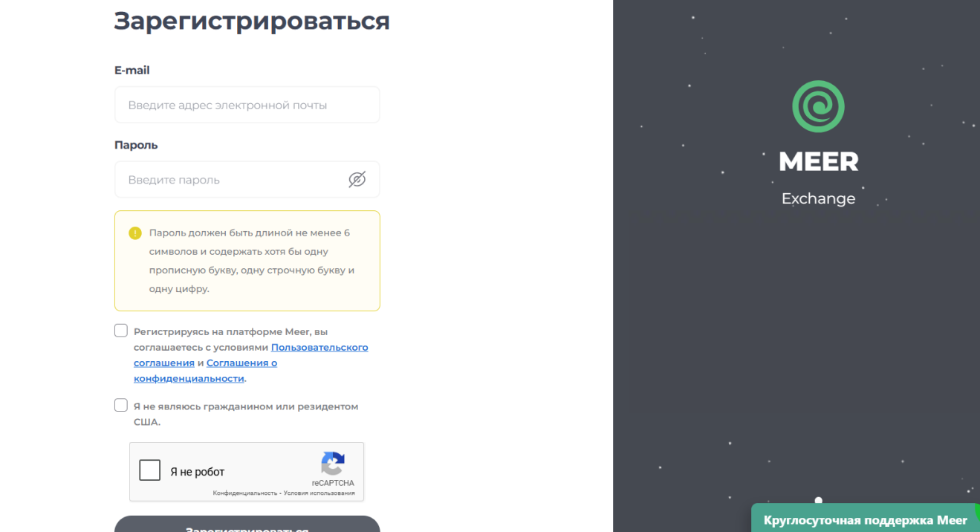
Task: Click the E-mail input field
Action: coord(247,104)
